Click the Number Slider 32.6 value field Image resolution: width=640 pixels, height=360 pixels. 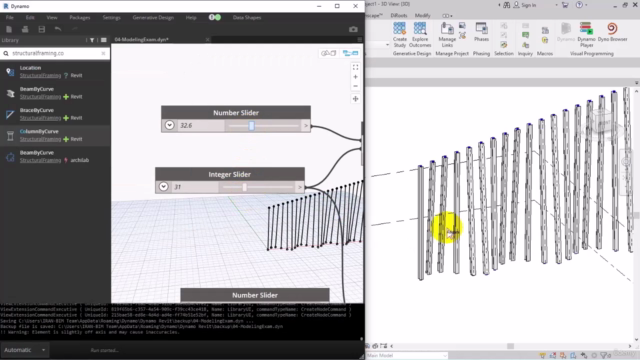[201, 125]
